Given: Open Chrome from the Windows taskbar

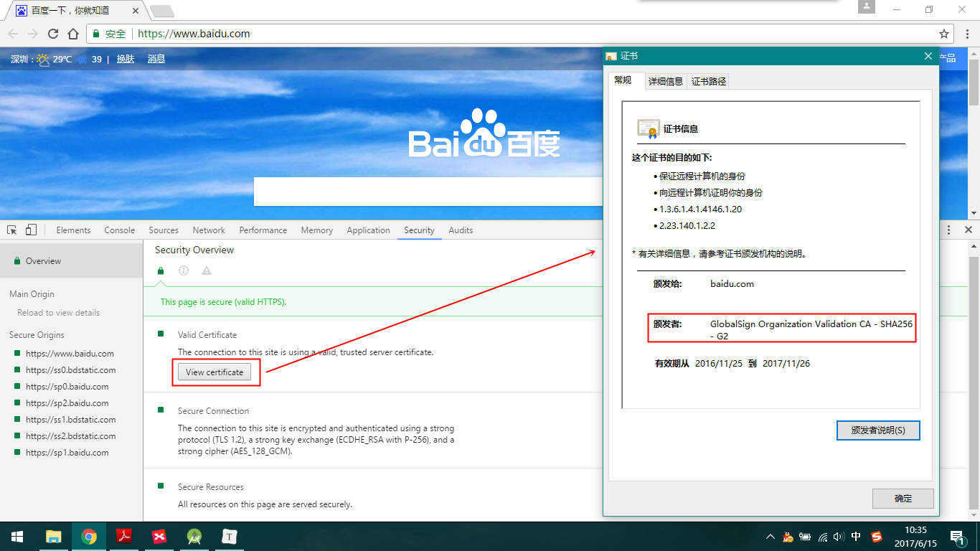Looking at the screenshot, I should coord(89,537).
